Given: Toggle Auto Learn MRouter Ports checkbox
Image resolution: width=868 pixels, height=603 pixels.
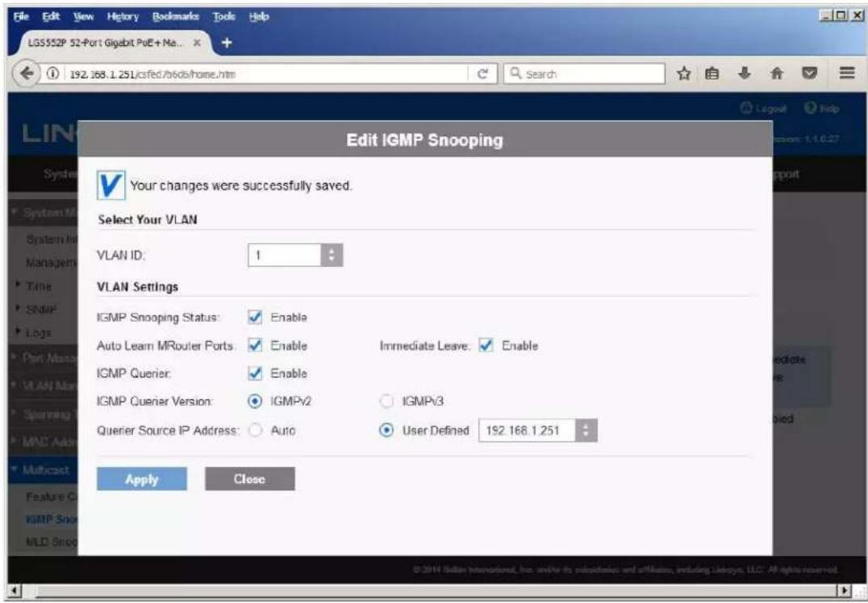Looking at the screenshot, I should (255, 345).
